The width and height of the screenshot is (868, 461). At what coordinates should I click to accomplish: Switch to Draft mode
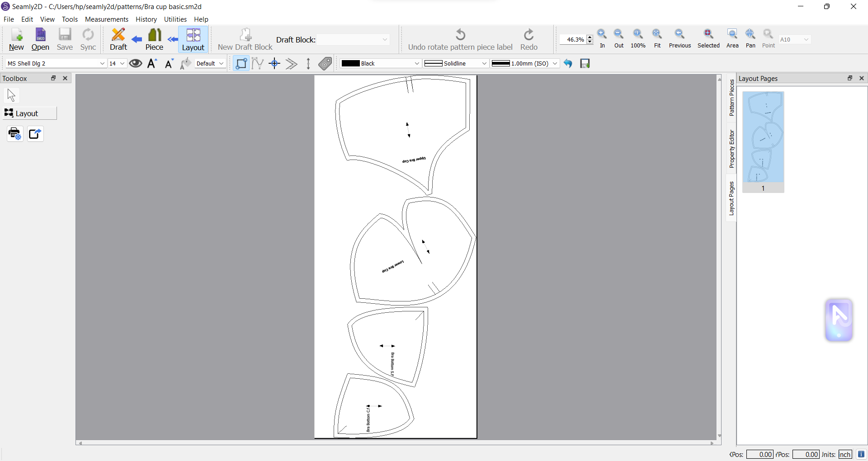coord(118,39)
